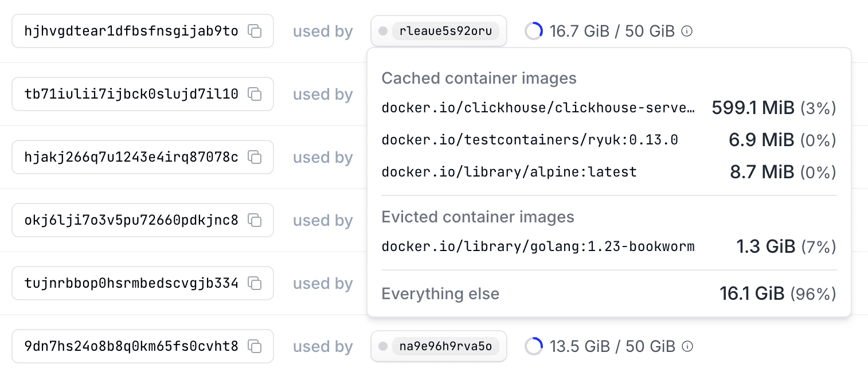Click the circular progress ring showing 16.7 GiB
Image resolution: width=868 pixels, height=376 pixels.
(534, 31)
